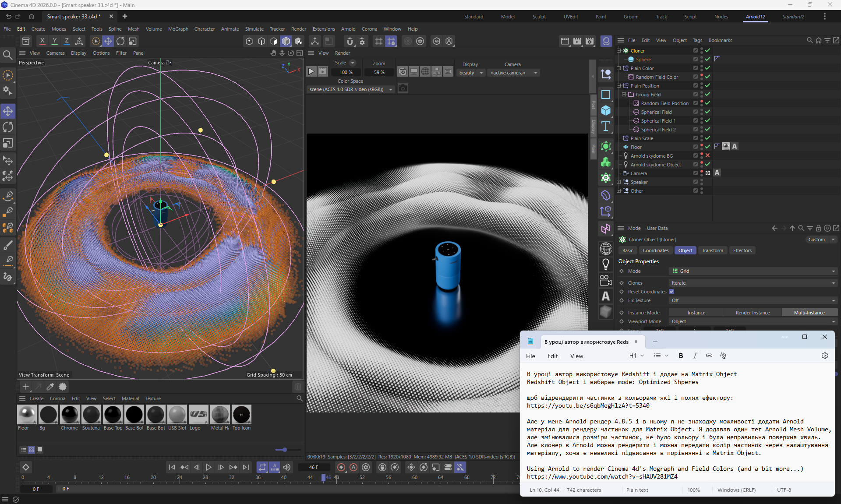Enable the Arnold skydome BG object
841x504 pixels.
(x=707, y=155)
